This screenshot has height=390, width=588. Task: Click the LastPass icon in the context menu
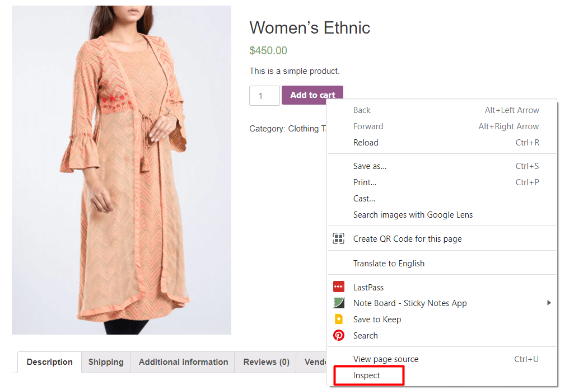tap(338, 287)
